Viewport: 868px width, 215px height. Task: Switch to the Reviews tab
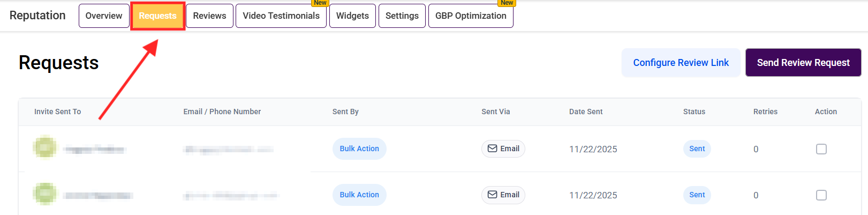point(209,16)
